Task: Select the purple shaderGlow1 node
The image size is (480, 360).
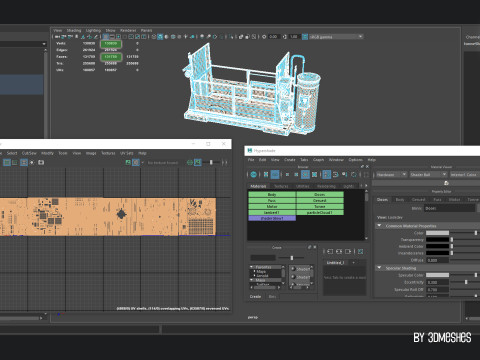Action: click(272, 218)
